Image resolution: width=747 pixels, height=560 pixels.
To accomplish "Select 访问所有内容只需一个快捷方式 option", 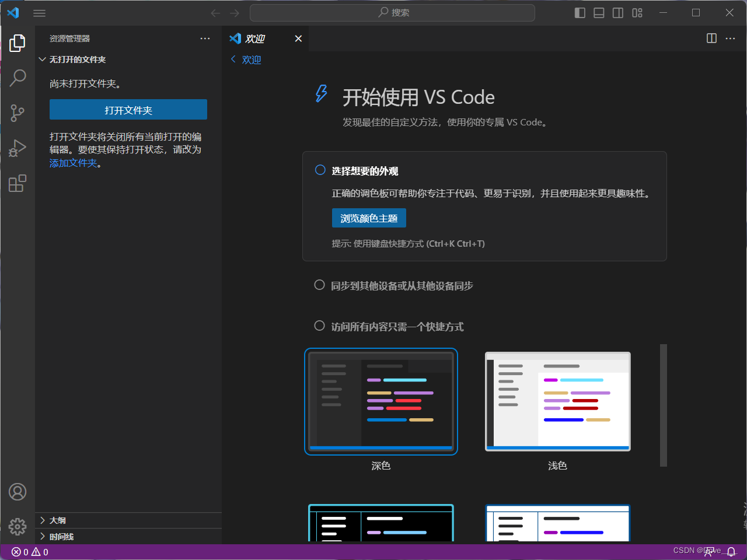I will point(319,325).
